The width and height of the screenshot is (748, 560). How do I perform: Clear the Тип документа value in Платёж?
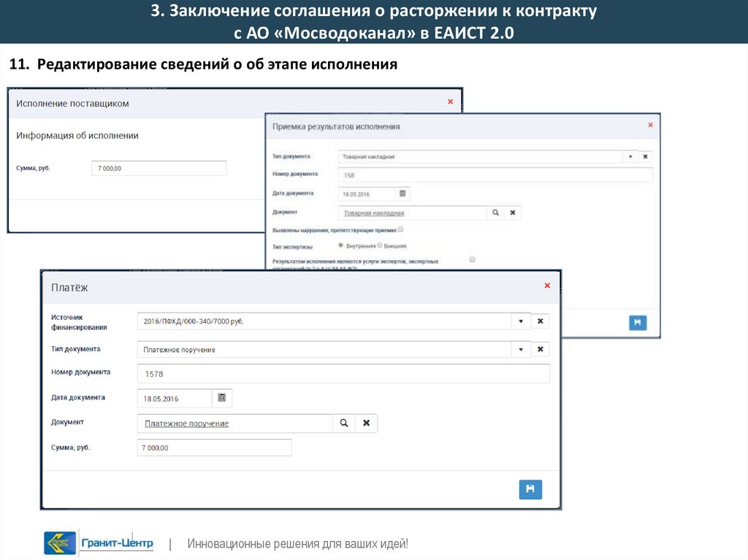tap(540, 349)
